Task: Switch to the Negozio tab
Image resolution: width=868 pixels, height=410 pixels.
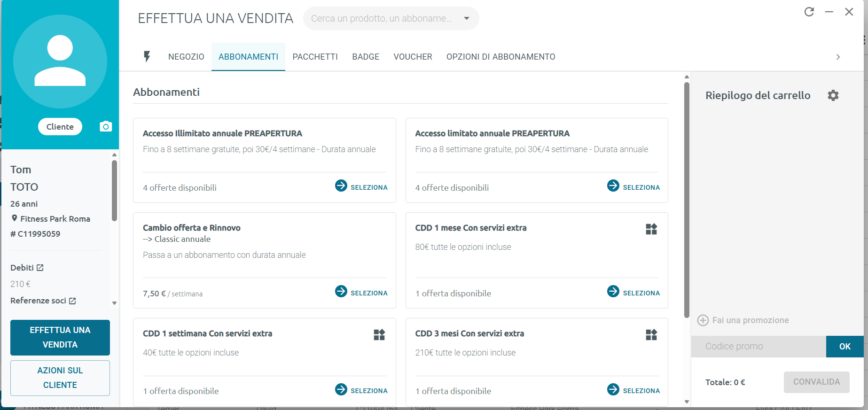Action: (186, 57)
